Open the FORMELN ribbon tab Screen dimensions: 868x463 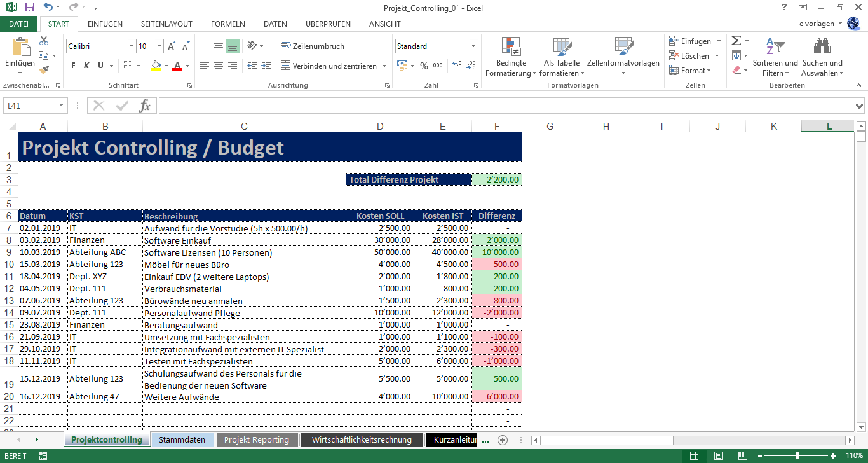coord(227,24)
